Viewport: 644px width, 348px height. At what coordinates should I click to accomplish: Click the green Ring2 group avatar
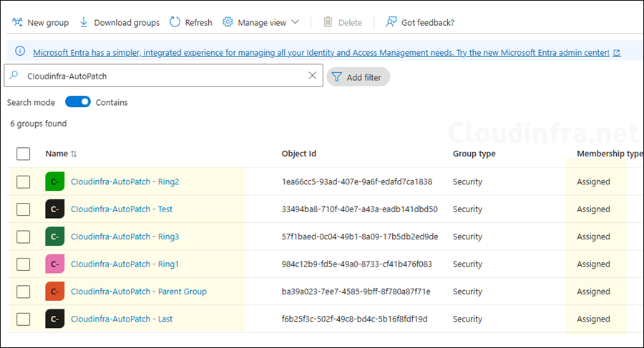(55, 182)
